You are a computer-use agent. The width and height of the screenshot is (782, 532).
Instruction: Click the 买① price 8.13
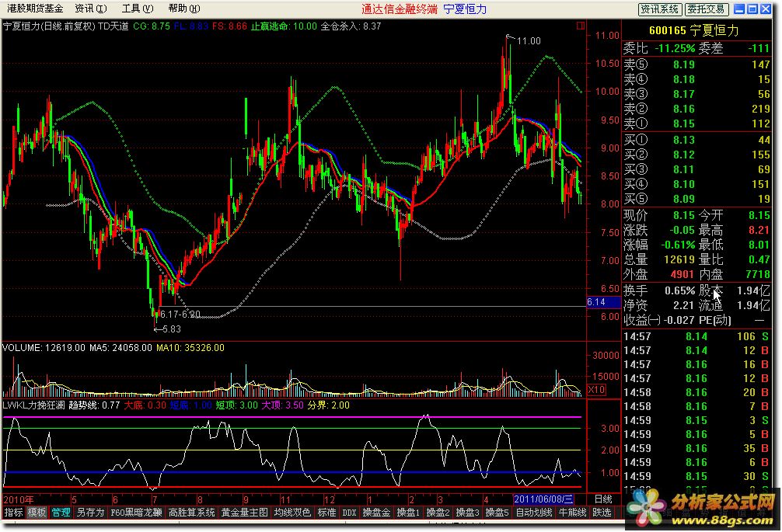tap(684, 140)
